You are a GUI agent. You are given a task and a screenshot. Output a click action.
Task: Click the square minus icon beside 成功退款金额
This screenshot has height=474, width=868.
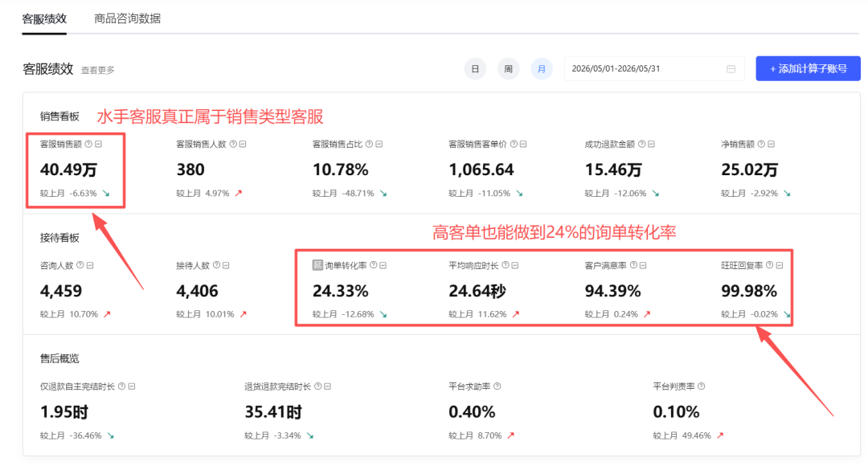[652, 144]
